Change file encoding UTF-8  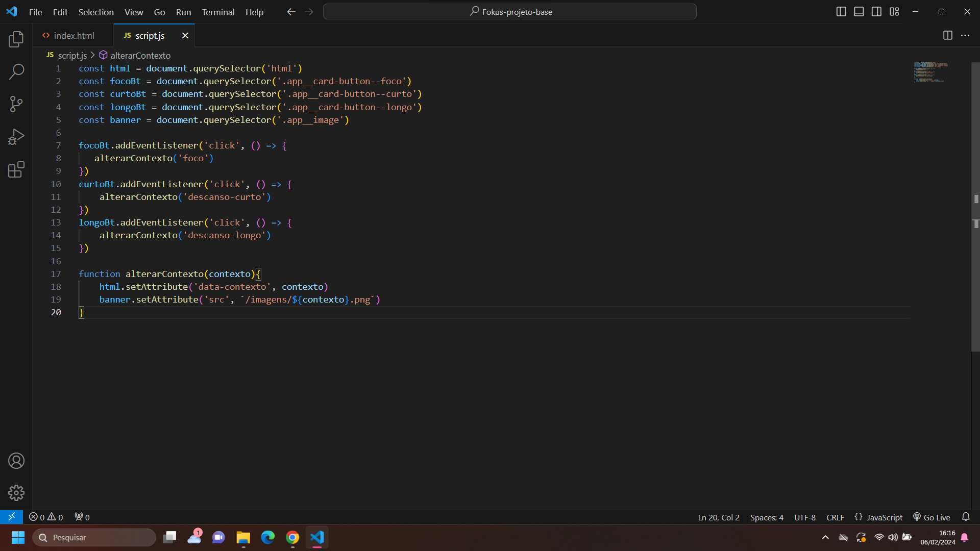pyautogui.click(x=805, y=517)
